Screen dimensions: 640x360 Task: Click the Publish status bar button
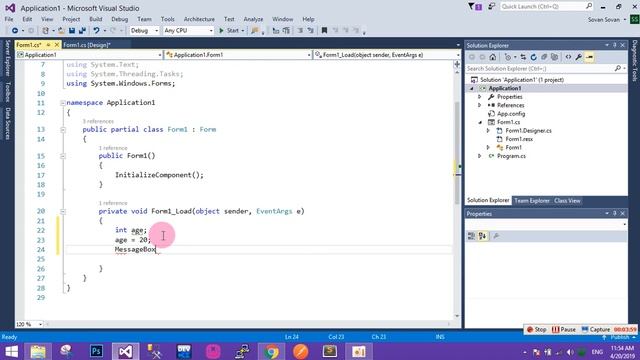coord(620,337)
